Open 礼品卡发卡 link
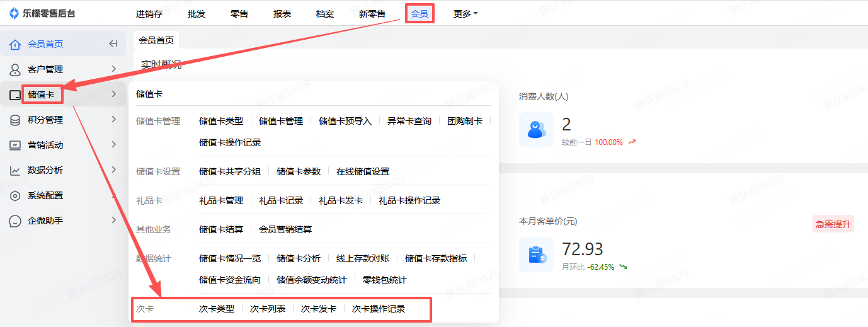868x327 pixels. pyautogui.click(x=341, y=200)
